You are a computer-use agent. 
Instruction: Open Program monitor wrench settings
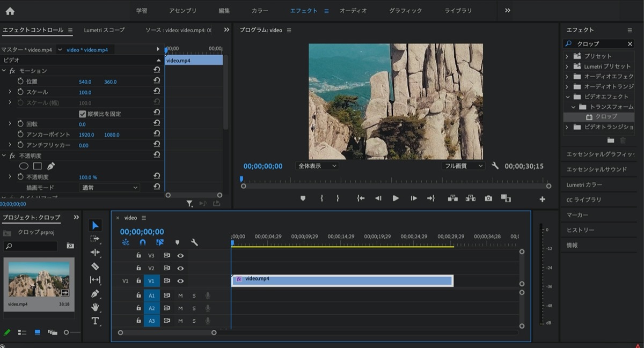tap(495, 166)
